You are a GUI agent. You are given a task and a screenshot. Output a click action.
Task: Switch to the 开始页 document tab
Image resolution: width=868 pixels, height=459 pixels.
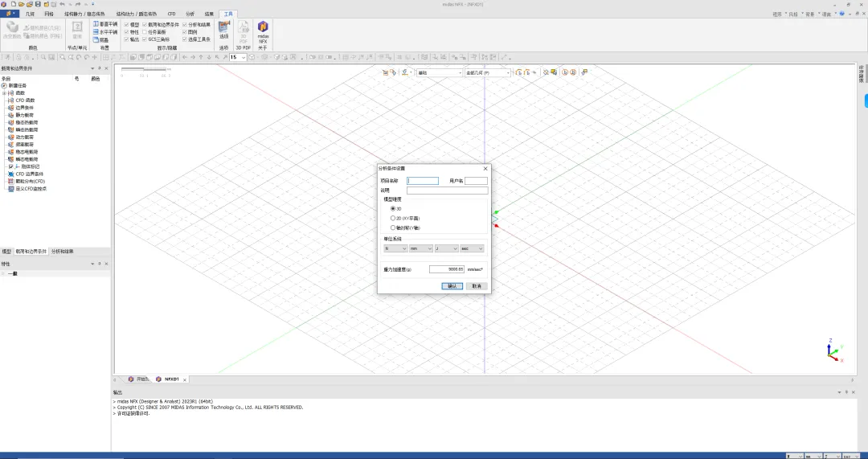(x=139, y=379)
